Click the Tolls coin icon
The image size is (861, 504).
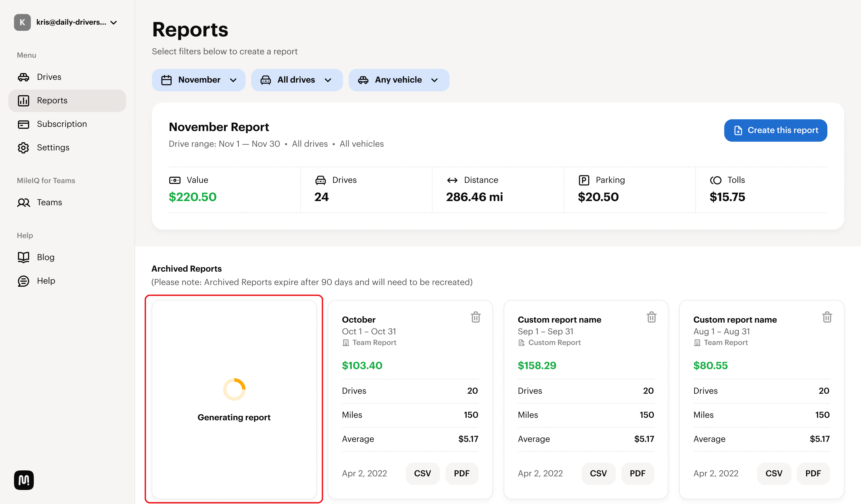point(716,180)
